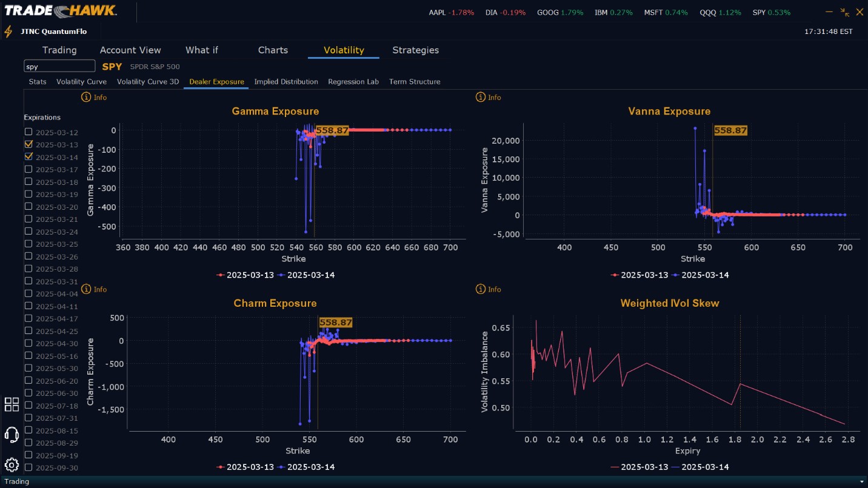The image size is (868, 488).
Task: Toggle 2025-03-14 legend in Gamma Exposure chart
Action: [x=306, y=275]
